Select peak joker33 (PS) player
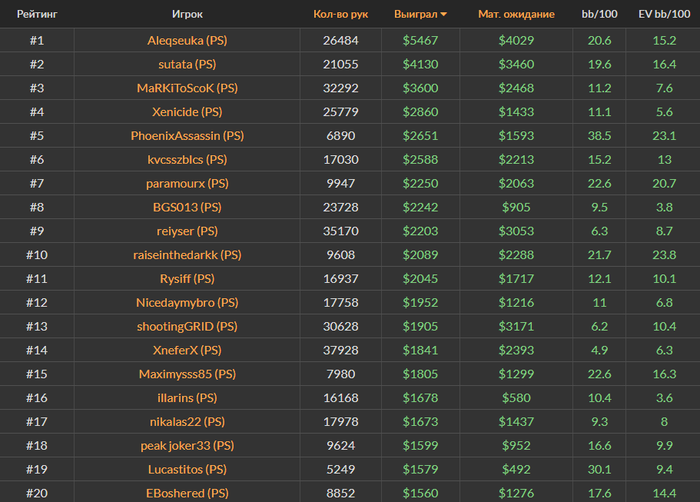The width and height of the screenshot is (700, 502). pyautogui.click(x=187, y=445)
